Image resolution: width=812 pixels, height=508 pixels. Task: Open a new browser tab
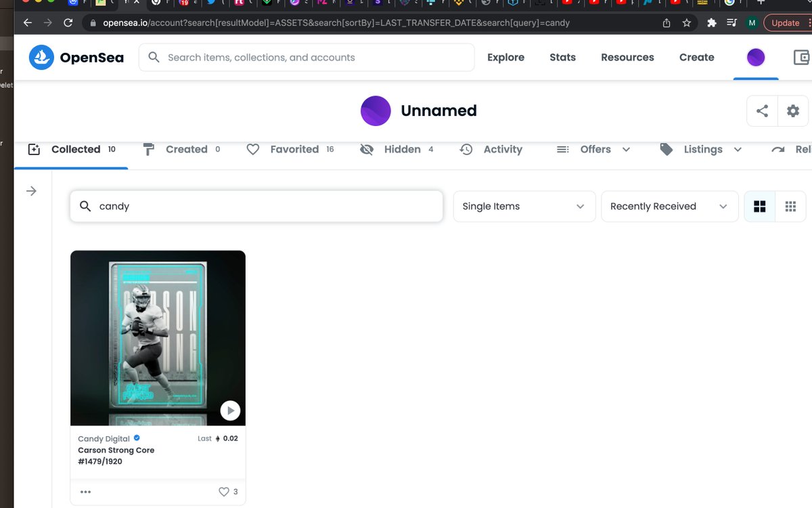[x=761, y=3]
